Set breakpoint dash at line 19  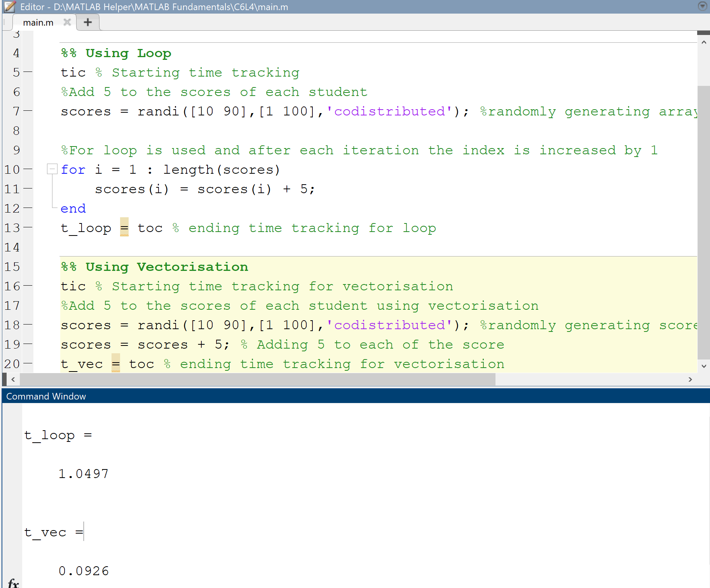click(x=28, y=344)
